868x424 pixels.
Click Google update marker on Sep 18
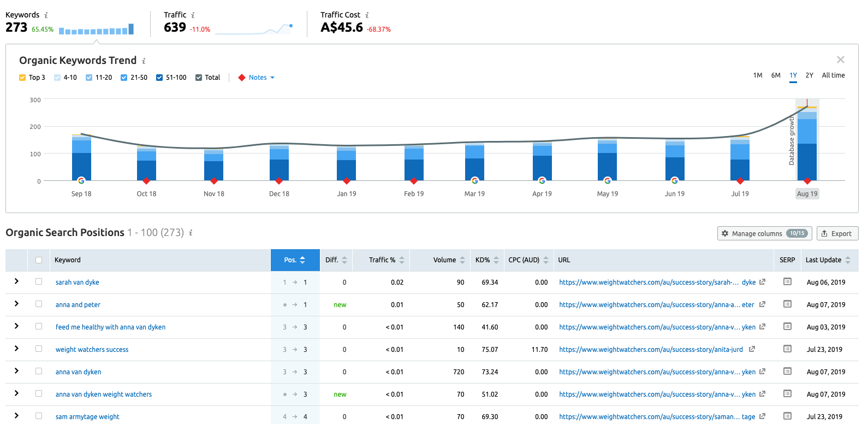click(x=81, y=180)
